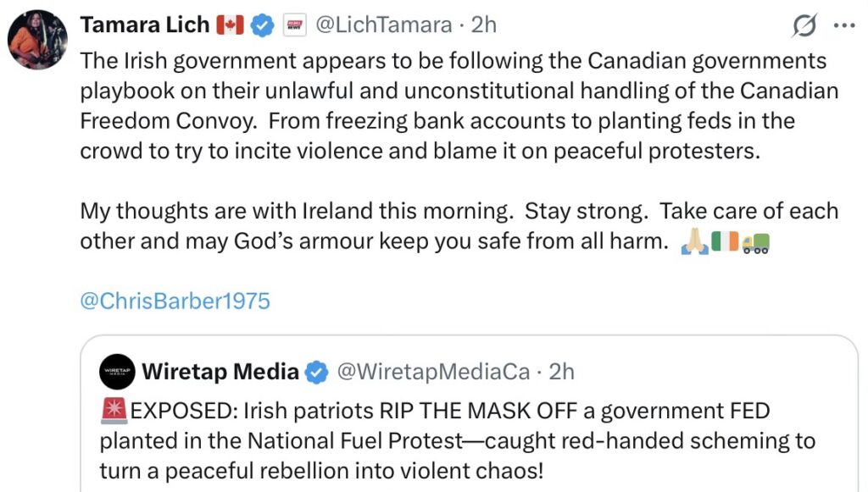Click the Wiretap Media round avatar
This screenshot has width=868, height=492.
(117, 372)
